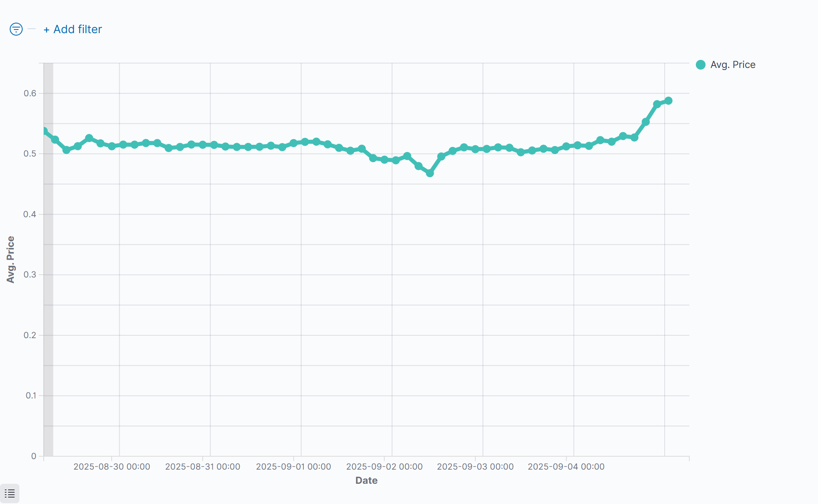Click the first data point at left edge
The height and width of the screenshot is (504, 818).
pos(44,131)
